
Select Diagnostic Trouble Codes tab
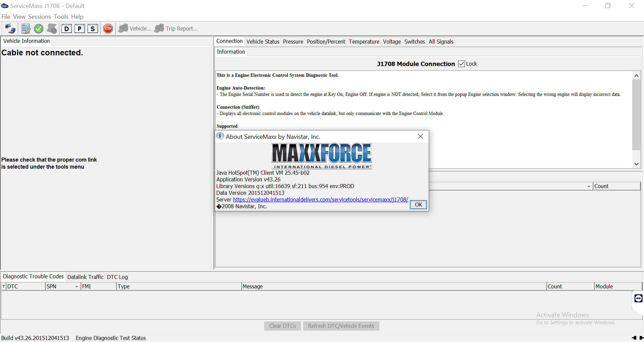click(x=33, y=276)
